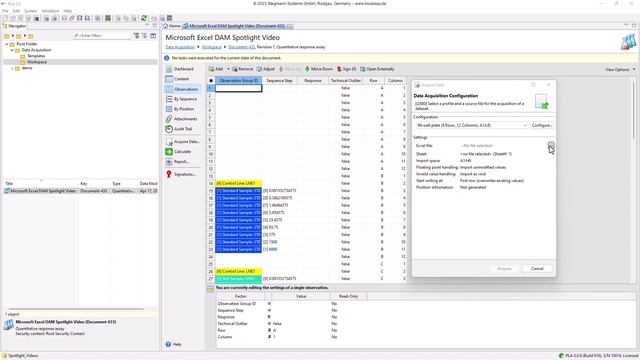This screenshot has width=640, height=360.
Task: Open the Validation menu
Action: [x=50, y=11]
